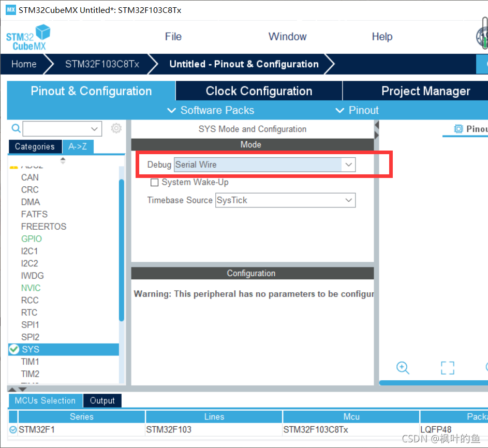The width and height of the screenshot is (488, 448).
Task: Select TIM2 in peripheral list
Action: click(30, 374)
